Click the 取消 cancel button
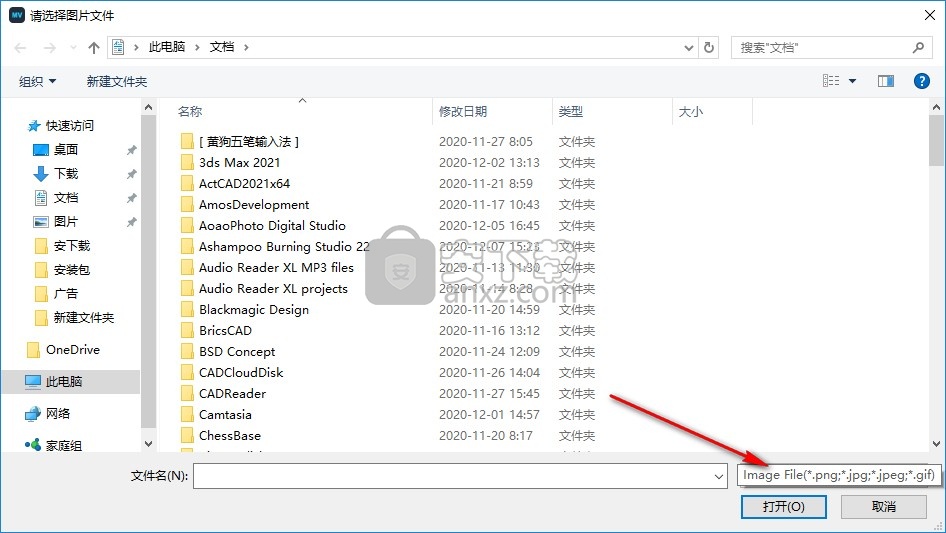946x533 pixels. [x=884, y=507]
